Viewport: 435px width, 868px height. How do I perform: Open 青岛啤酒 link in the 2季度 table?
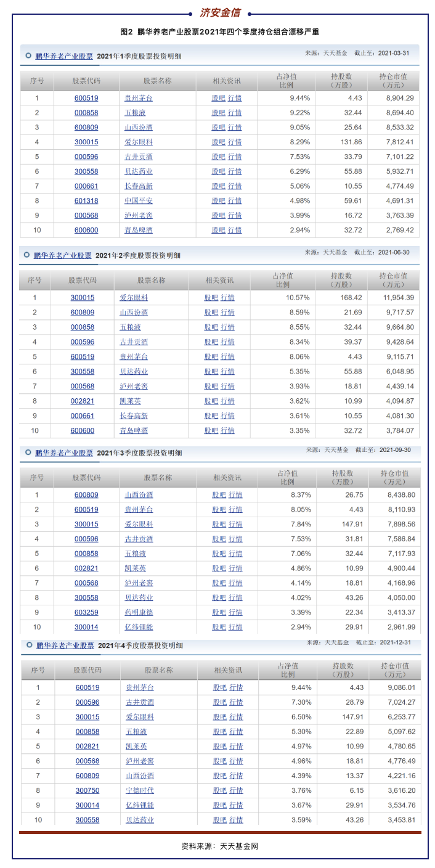point(134,430)
